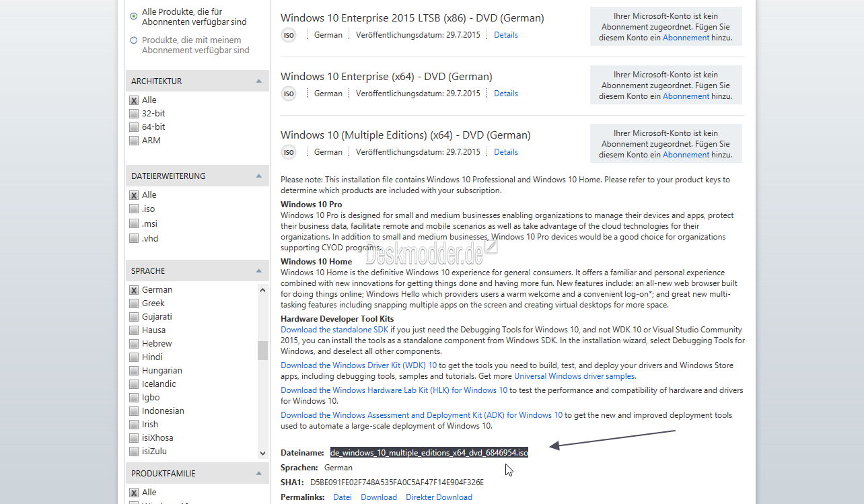Click Abonnement link beside Multiple Editions (x64)
This screenshot has width=864, height=504.
pyautogui.click(x=686, y=155)
